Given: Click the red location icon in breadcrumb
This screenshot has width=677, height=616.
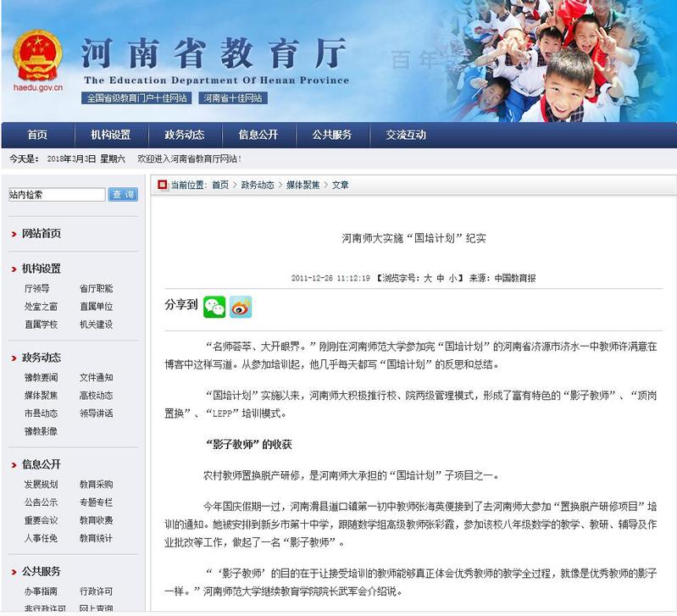Looking at the screenshot, I should point(162,185).
